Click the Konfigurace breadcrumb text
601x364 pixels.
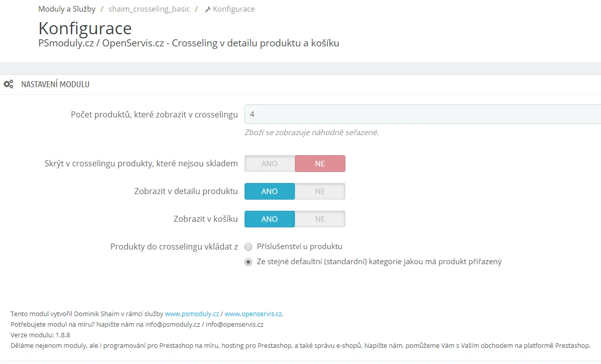[233, 9]
